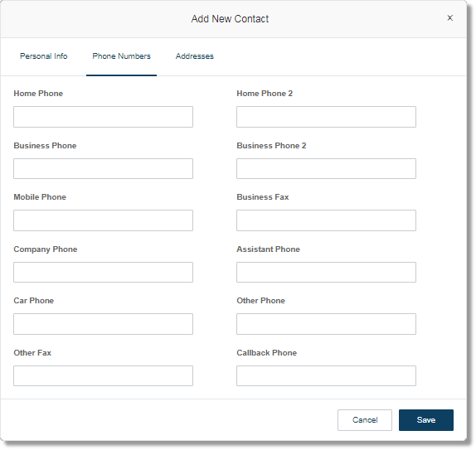Close the Add New Contact dialog
Viewport: 476px width, 450px height.
click(x=450, y=18)
